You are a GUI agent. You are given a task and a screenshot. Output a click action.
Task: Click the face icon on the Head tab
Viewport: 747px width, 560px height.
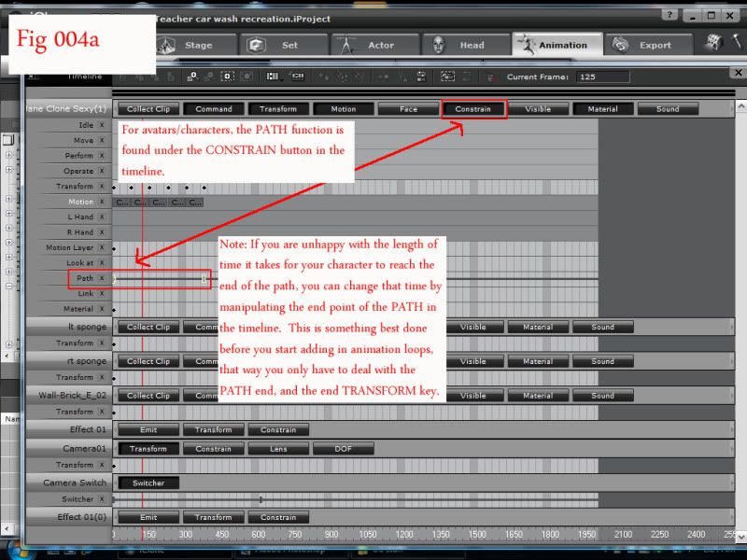[x=438, y=45]
